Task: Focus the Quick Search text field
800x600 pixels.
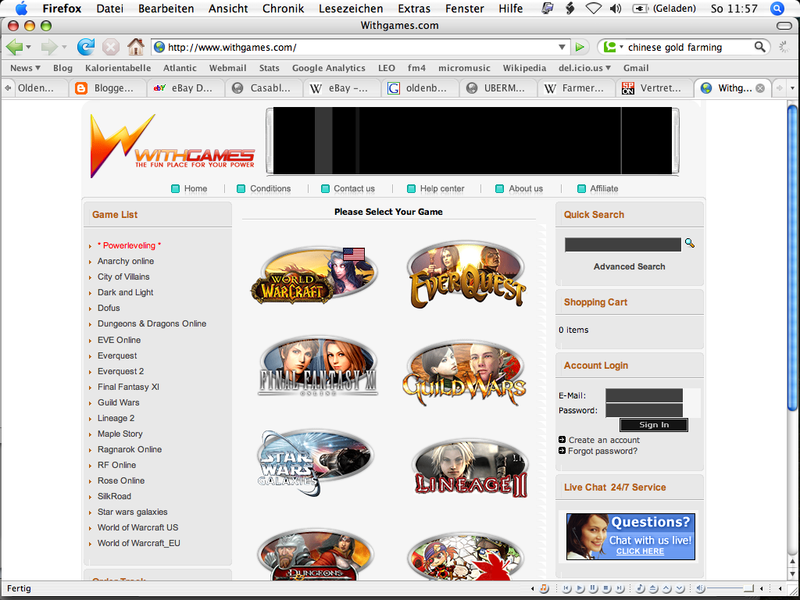Action: [622, 244]
